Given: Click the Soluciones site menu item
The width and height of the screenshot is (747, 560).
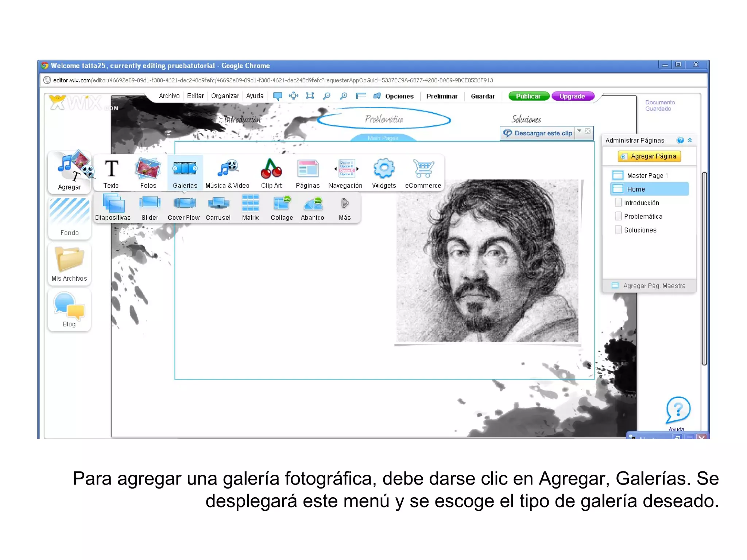Looking at the screenshot, I should coord(526,119).
